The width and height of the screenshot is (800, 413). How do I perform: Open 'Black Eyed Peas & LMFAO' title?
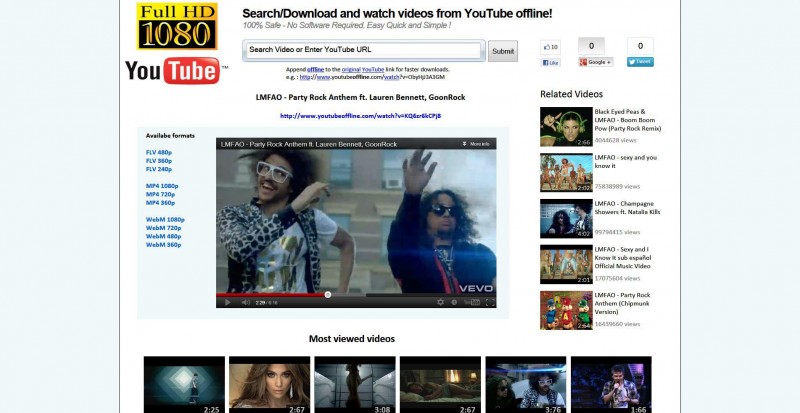coord(628,120)
